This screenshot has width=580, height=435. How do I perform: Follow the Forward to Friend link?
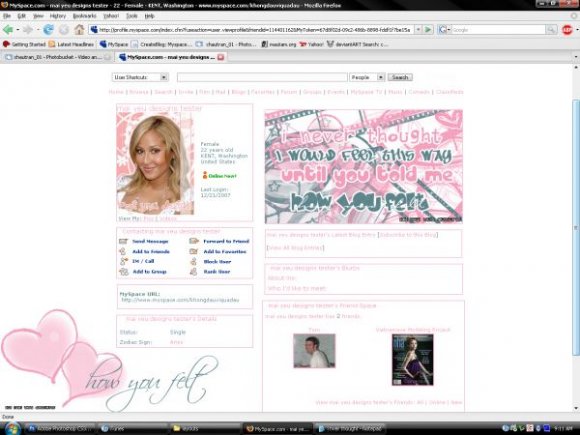pyautogui.click(x=226, y=242)
